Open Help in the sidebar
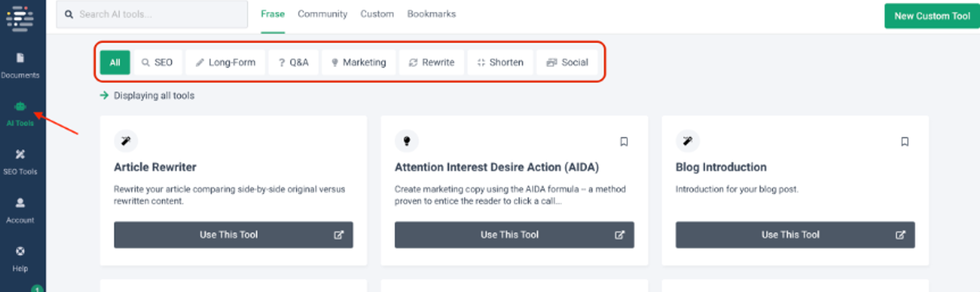Image resolution: width=980 pixels, height=292 pixels. coord(21,259)
